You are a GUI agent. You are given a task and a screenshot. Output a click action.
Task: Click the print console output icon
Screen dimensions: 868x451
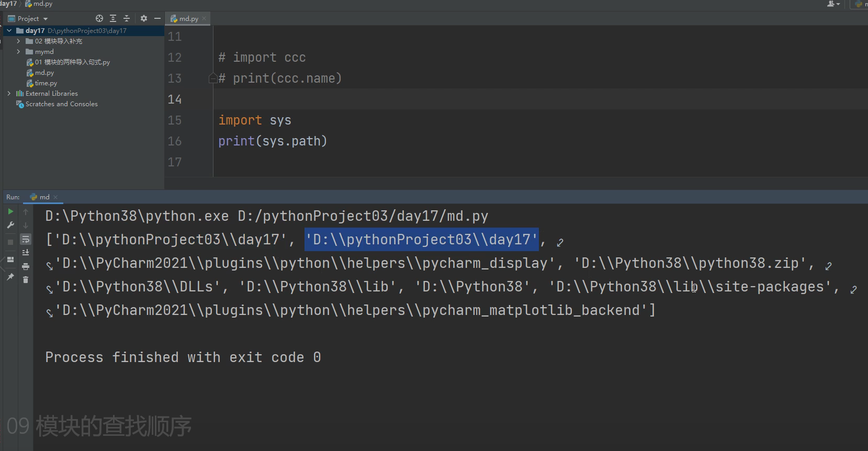click(x=25, y=266)
